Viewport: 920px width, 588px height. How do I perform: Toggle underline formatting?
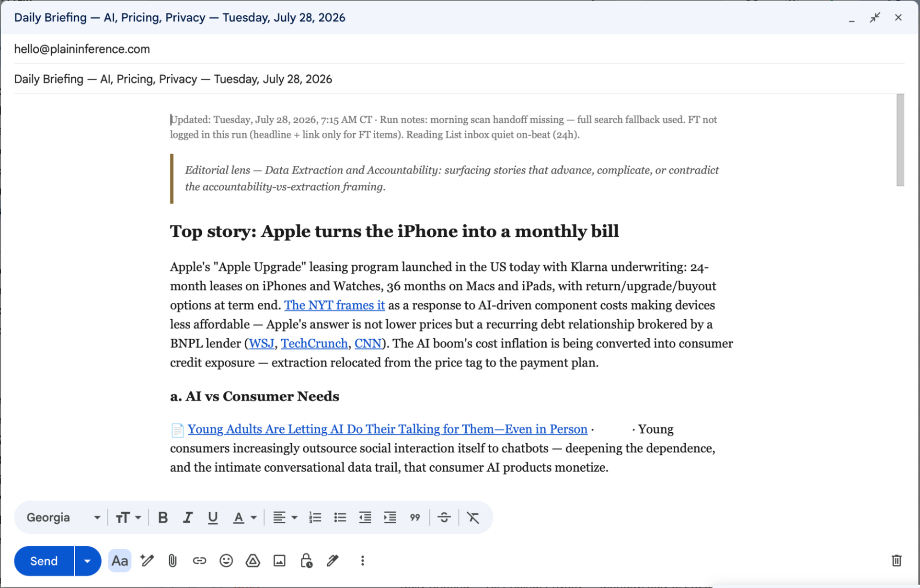pos(213,518)
